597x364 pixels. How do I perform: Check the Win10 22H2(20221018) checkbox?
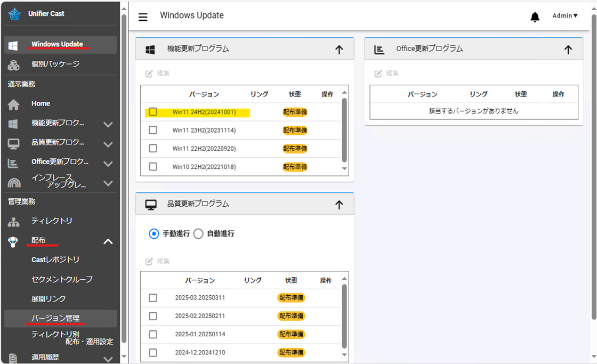[153, 167]
